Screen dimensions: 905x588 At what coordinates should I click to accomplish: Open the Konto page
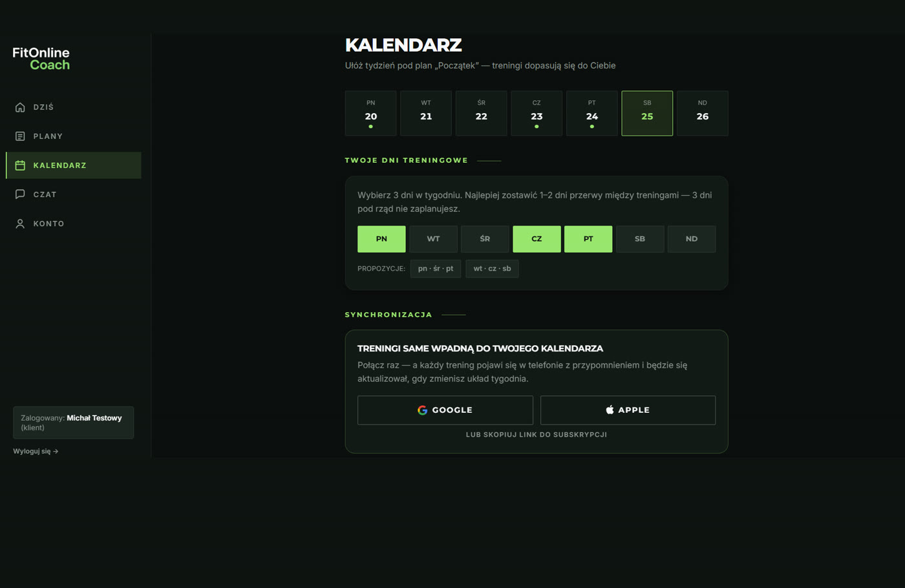pyautogui.click(x=74, y=224)
